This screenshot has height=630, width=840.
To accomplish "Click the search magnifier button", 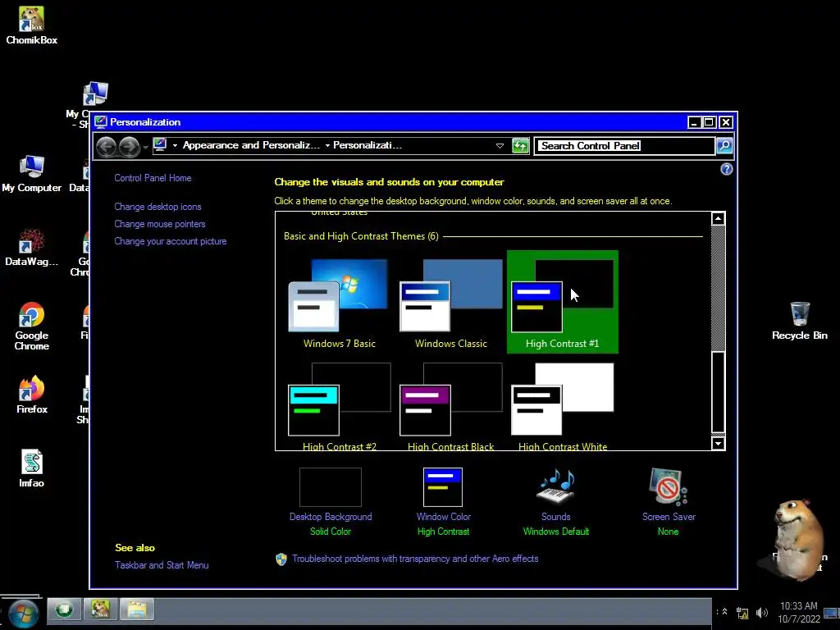I will tap(724, 146).
